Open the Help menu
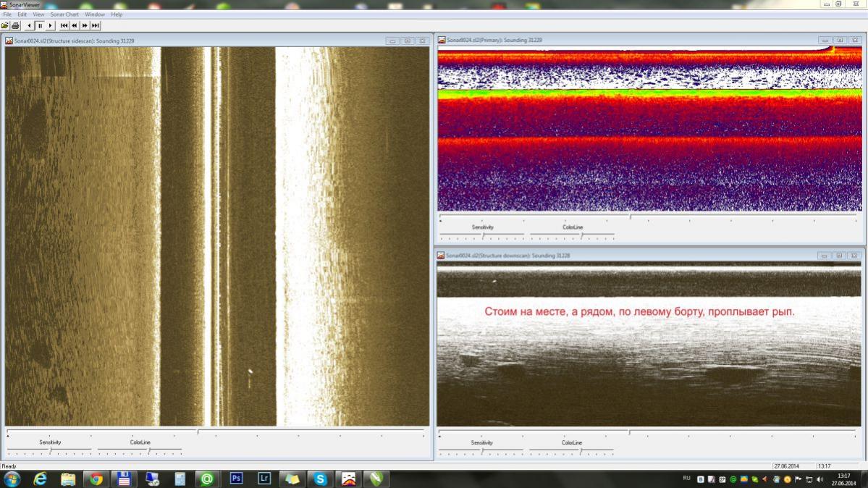Image resolution: width=868 pixels, height=488 pixels. pyautogui.click(x=117, y=14)
